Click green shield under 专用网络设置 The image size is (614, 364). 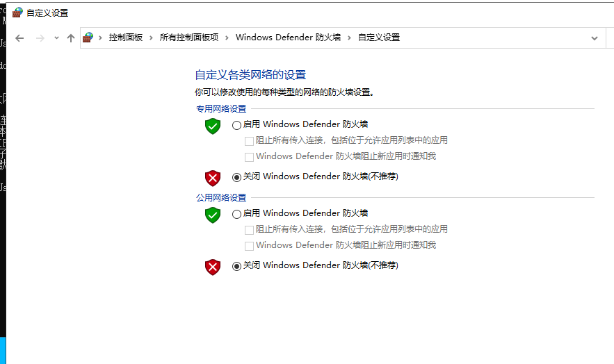[x=213, y=126]
